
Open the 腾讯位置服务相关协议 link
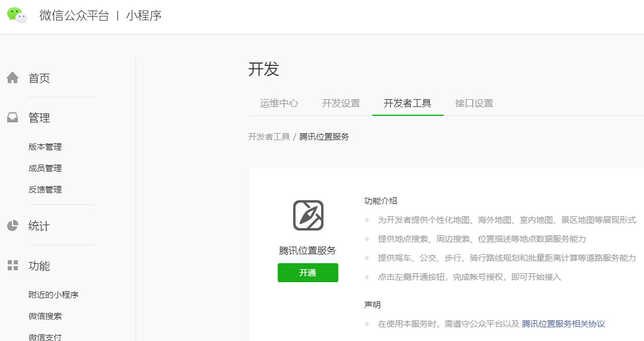(564, 324)
